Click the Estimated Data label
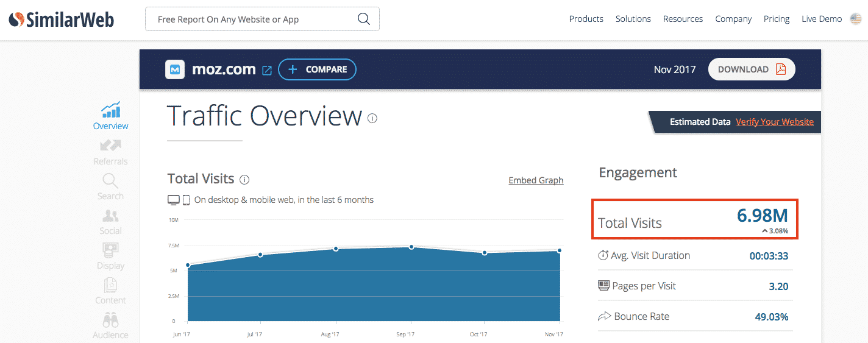This screenshot has height=343, width=868. coord(700,122)
